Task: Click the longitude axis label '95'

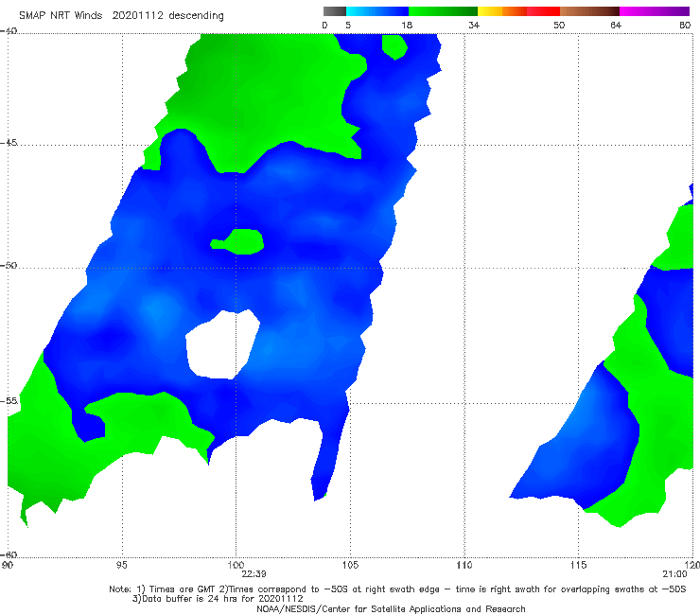Action: (121, 565)
